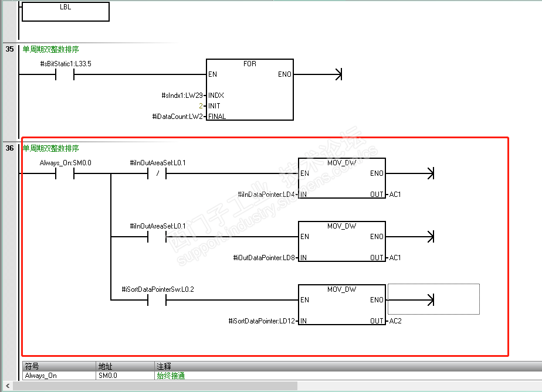Click the 注释 column header
The height and width of the screenshot is (392, 542).
(348, 366)
